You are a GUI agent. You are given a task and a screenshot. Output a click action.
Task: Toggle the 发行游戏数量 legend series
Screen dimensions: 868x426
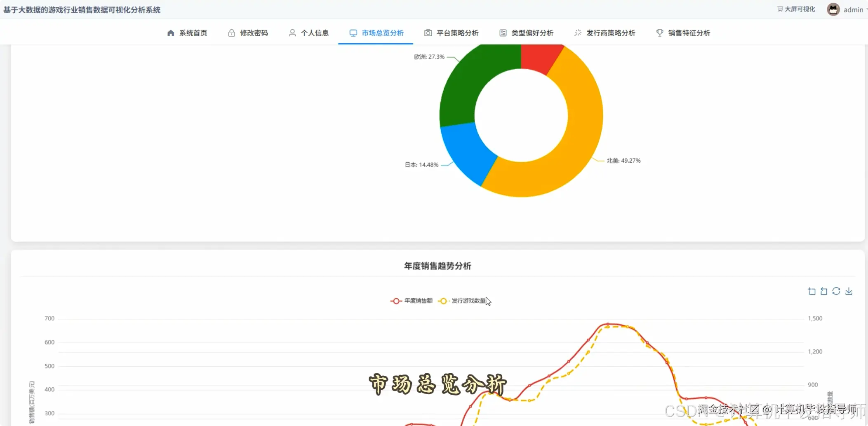462,301
